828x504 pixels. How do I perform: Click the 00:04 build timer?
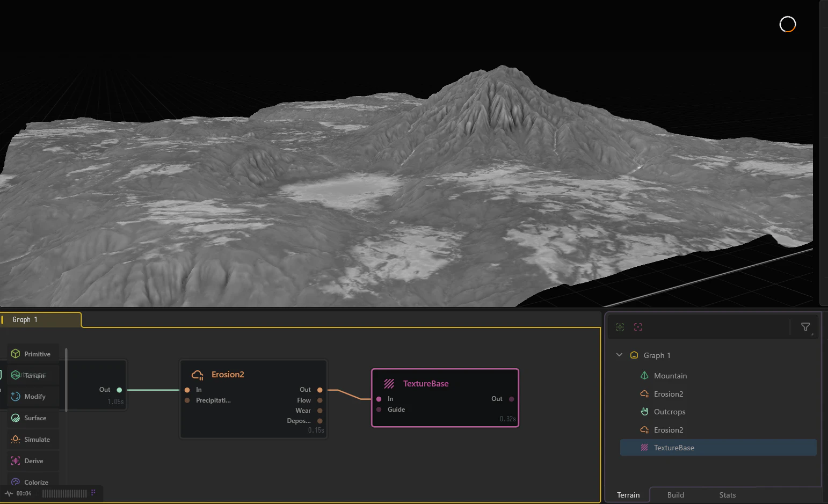click(x=24, y=493)
